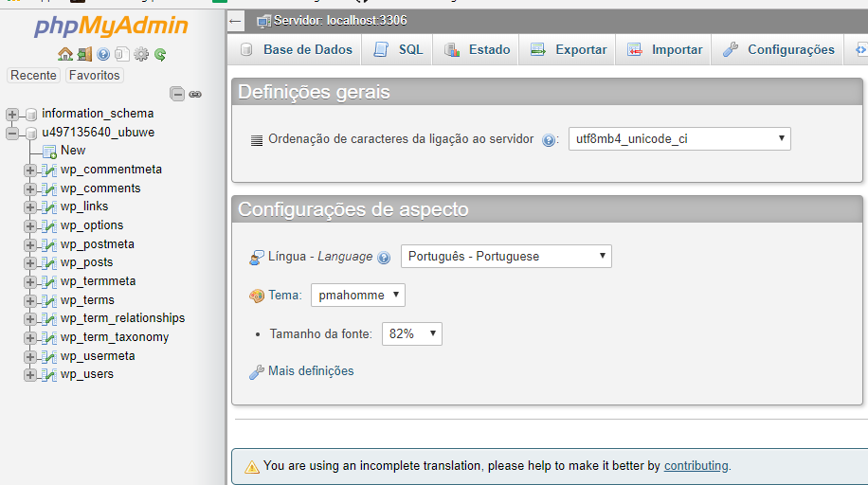868x485 pixels.
Task: Switch to the SQL tab
Action: click(398, 50)
